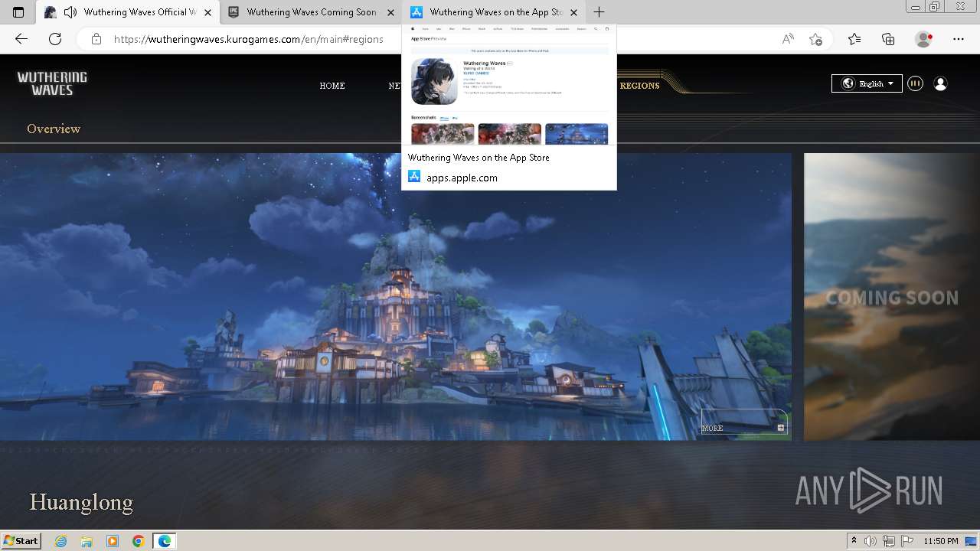View site information lock icon

point(96,39)
